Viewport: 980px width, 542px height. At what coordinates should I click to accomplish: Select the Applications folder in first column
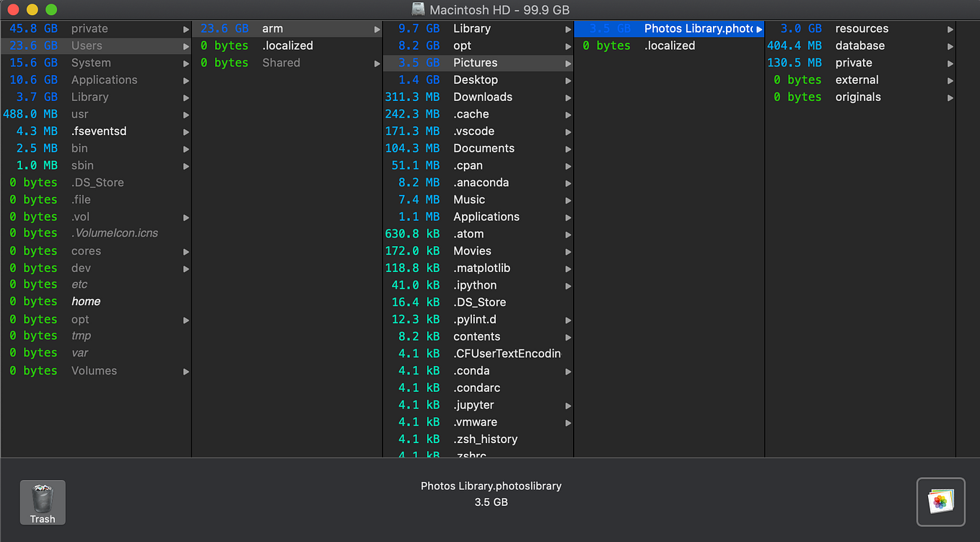click(96, 80)
